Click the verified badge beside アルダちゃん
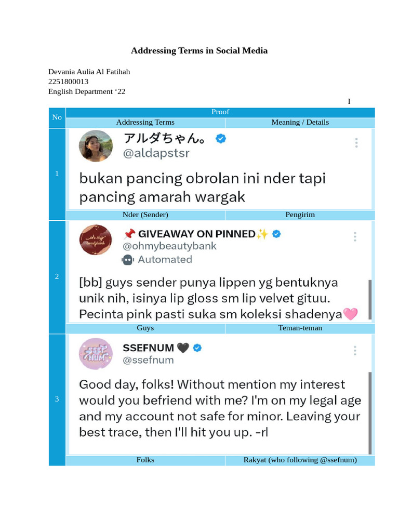The height and width of the screenshot is (532, 399). coord(221,138)
